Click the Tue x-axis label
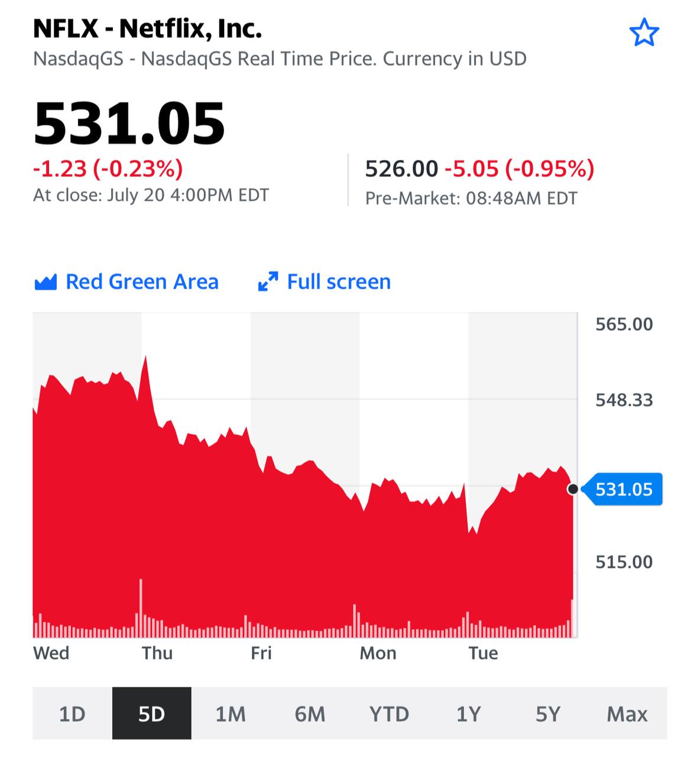The image size is (700, 757). pos(483,653)
